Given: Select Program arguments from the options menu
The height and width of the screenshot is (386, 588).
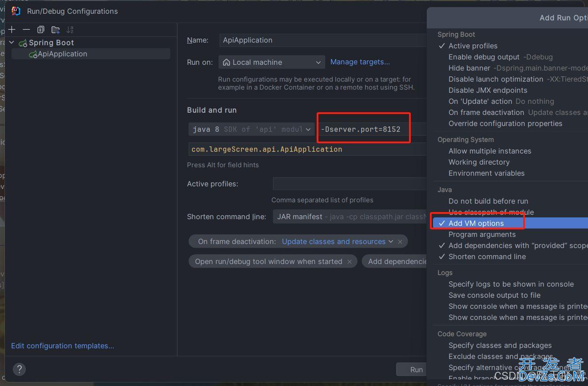Looking at the screenshot, I should [x=482, y=234].
